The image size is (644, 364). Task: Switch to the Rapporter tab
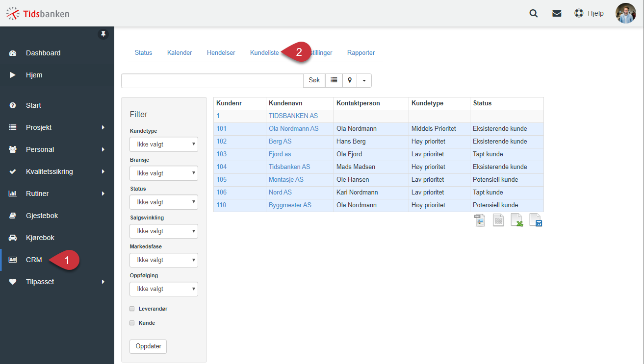(x=361, y=52)
